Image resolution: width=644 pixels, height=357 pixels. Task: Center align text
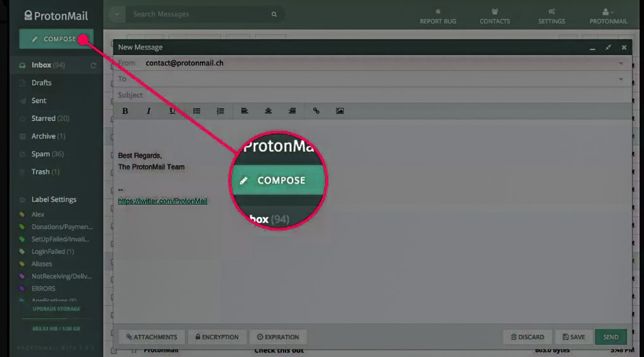[x=268, y=111]
